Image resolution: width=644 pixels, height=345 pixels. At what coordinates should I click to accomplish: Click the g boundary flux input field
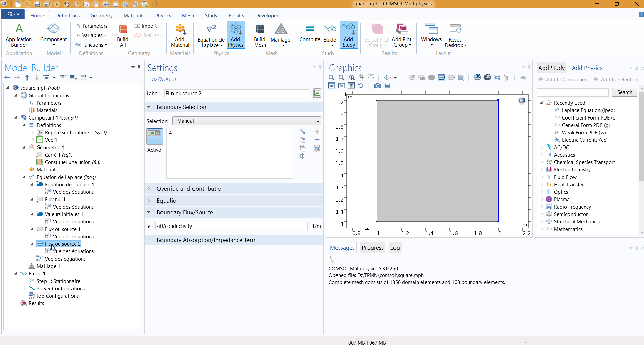click(231, 226)
